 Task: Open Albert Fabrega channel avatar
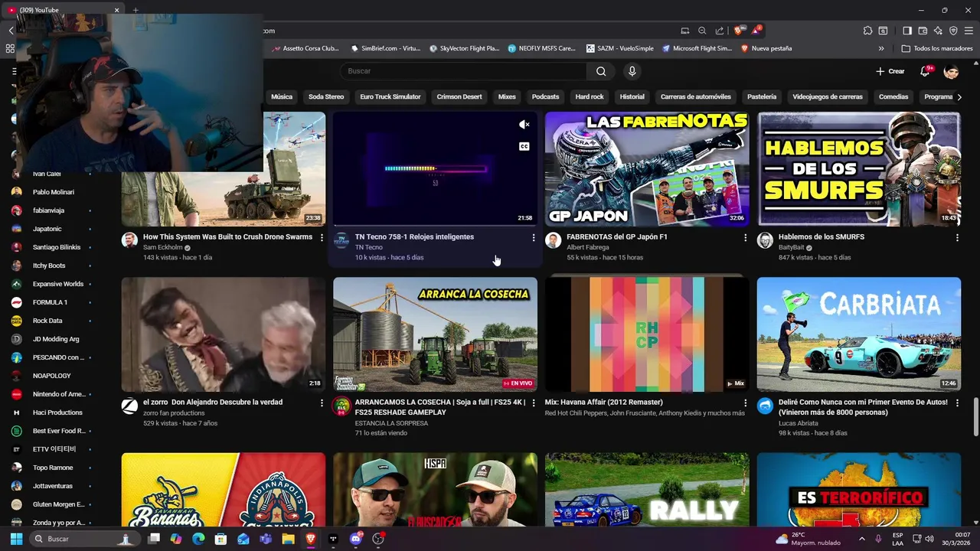coord(553,240)
